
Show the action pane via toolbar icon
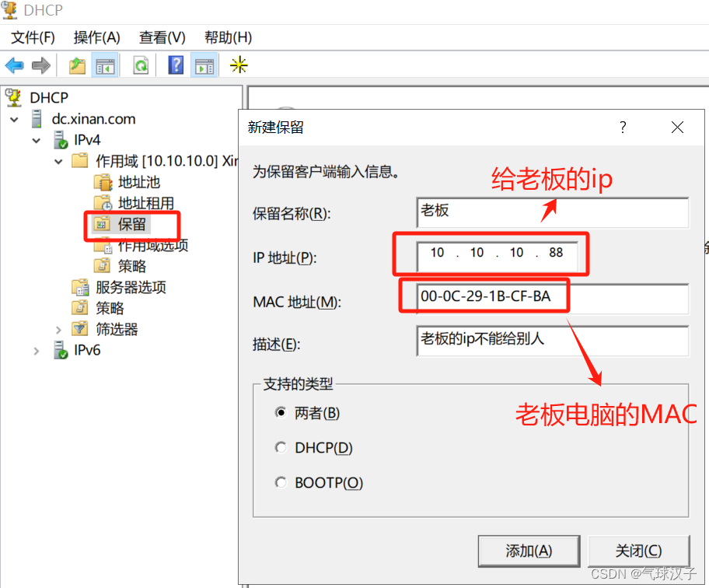pyautogui.click(x=204, y=65)
